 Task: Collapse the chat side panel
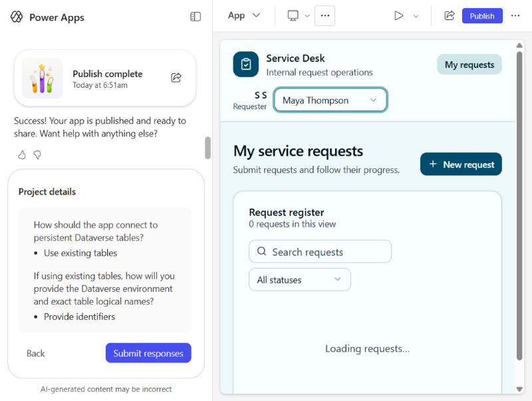pyautogui.click(x=196, y=17)
